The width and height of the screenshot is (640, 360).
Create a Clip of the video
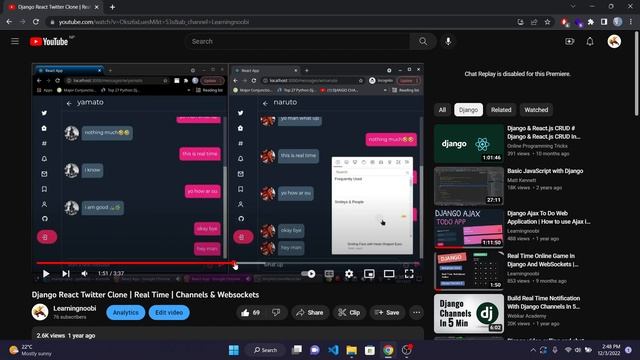tap(349, 313)
